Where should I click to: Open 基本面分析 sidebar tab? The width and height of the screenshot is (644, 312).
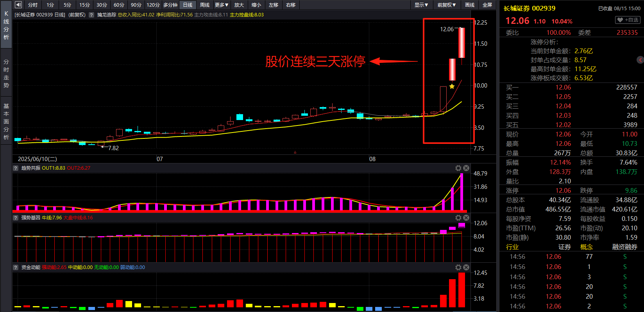coord(6,121)
